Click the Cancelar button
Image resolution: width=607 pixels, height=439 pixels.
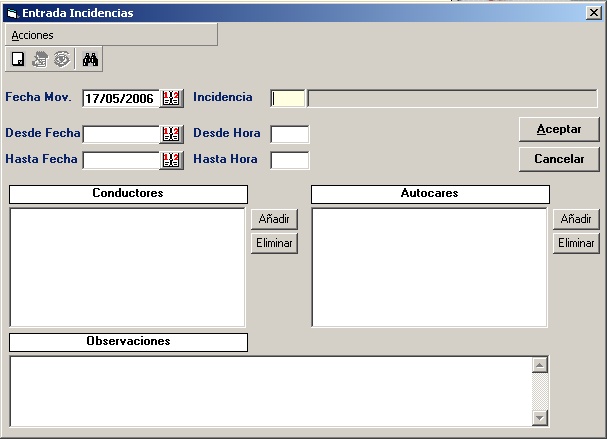click(x=559, y=159)
